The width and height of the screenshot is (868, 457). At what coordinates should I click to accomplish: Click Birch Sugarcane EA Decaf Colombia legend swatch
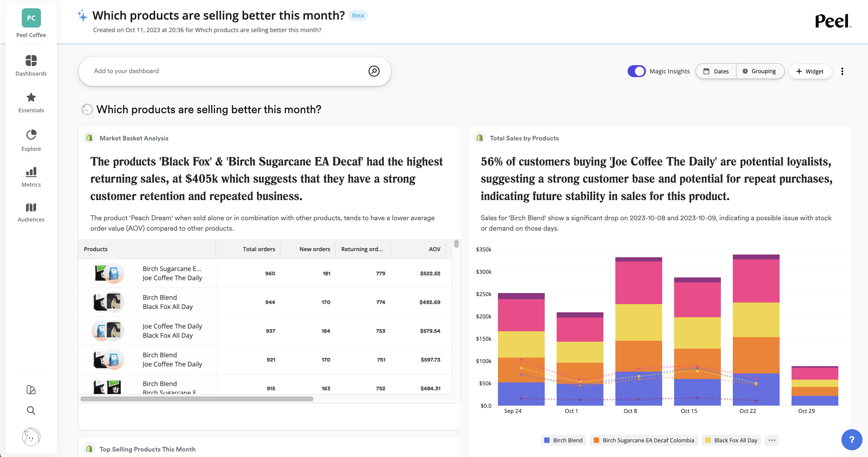596,440
